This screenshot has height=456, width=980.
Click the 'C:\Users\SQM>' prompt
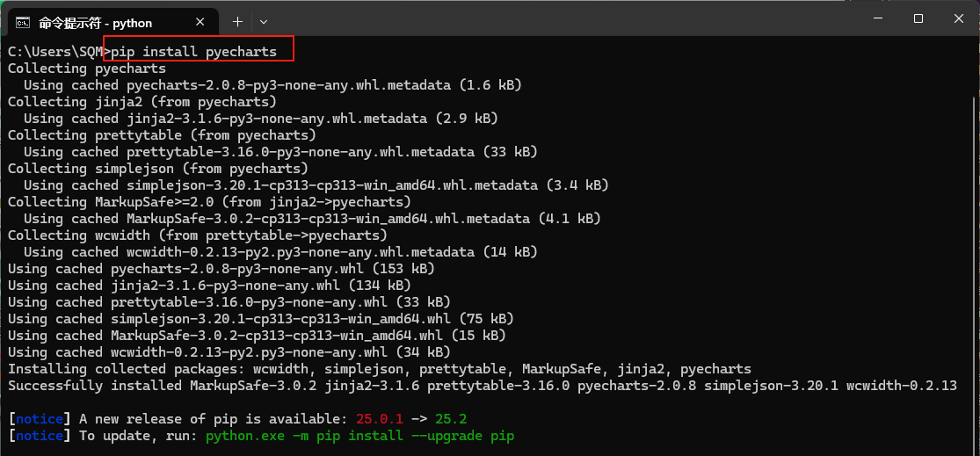(x=60, y=52)
